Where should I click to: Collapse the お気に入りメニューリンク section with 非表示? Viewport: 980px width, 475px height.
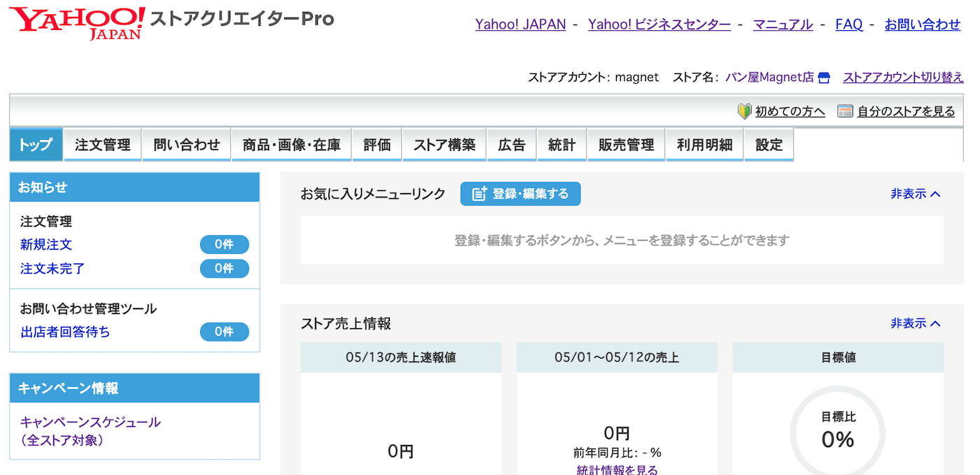coord(916,194)
